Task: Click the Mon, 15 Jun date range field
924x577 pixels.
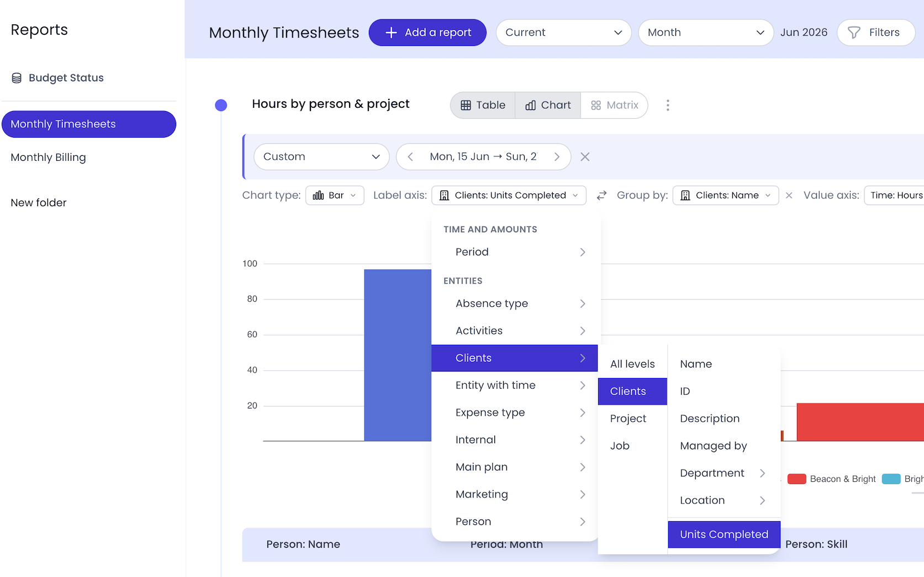Action: [x=483, y=157]
